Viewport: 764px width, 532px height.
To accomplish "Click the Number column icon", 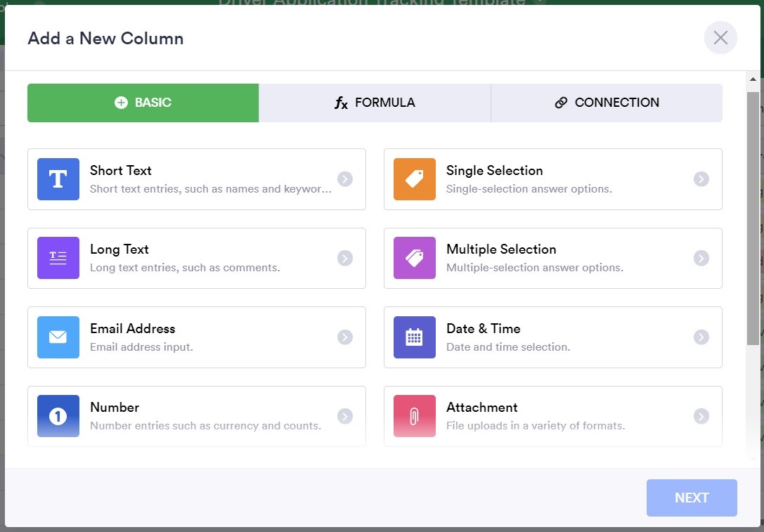I will (58, 416).
